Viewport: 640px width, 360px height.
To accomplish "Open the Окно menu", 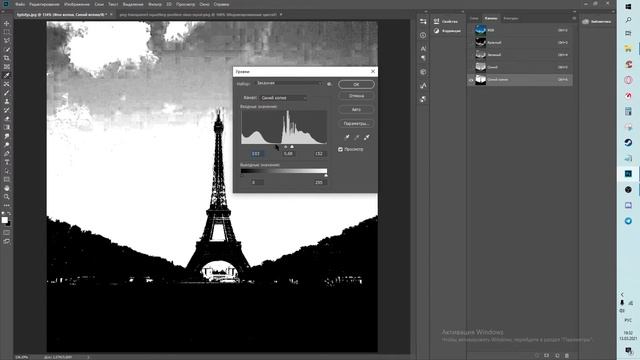I will coord(204,4).
